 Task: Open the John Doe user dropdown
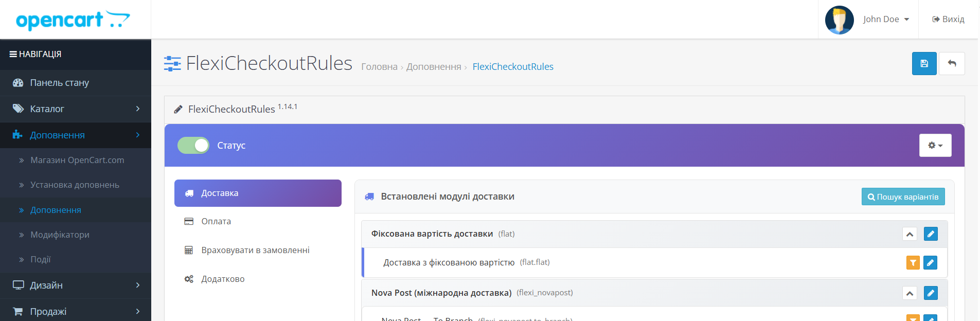click(x=886, y=19)
